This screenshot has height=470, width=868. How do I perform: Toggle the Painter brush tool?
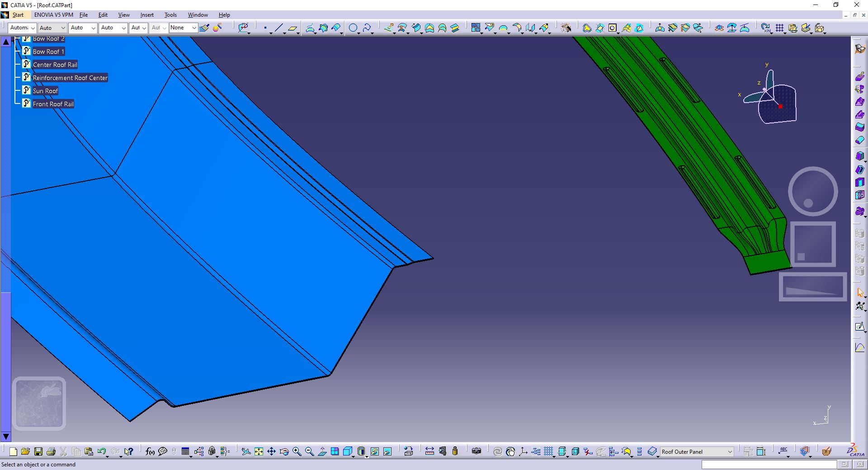[x=204, y=28]
